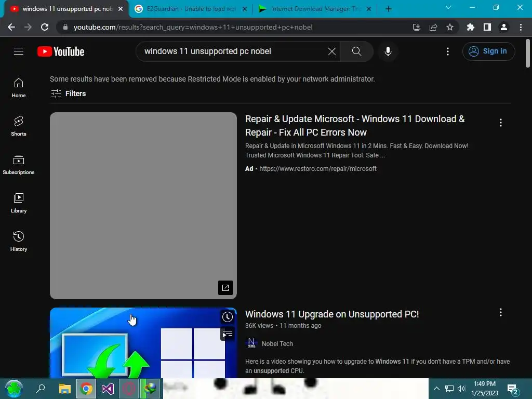Close the E2Guardian tab

tap(245, 9)
